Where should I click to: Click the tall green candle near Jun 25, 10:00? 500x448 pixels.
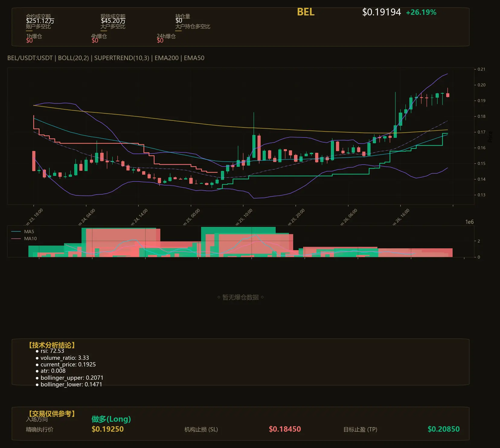coord(254,146)
